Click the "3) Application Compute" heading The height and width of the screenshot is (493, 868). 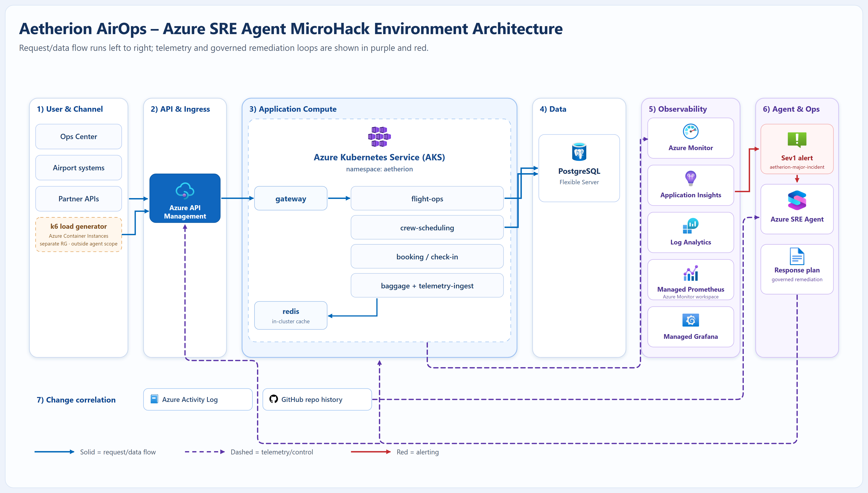293,109
